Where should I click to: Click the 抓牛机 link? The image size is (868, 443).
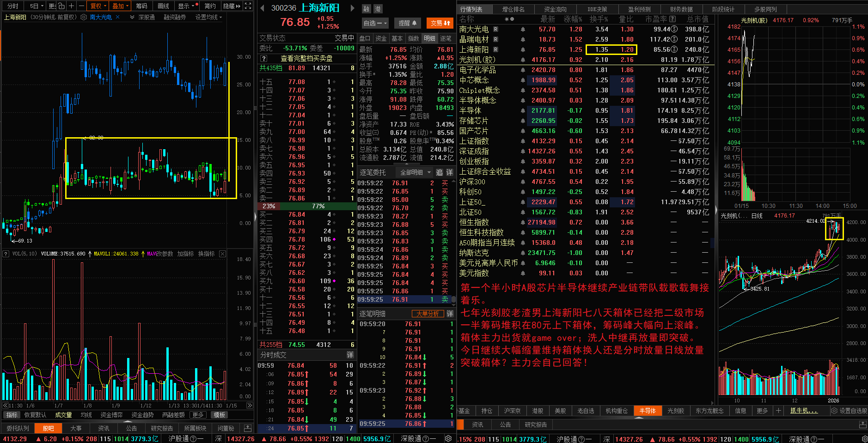click(804, 411)
